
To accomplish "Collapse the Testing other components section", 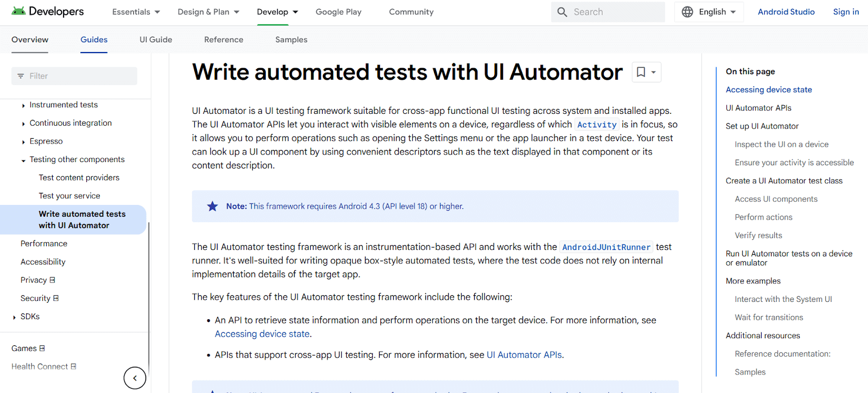I will click(x=23, y=160).
